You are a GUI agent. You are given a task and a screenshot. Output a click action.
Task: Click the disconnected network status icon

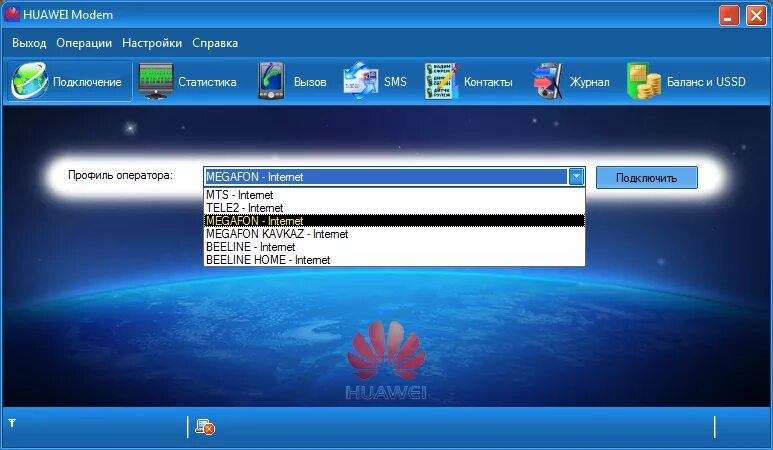click(205, 426)
